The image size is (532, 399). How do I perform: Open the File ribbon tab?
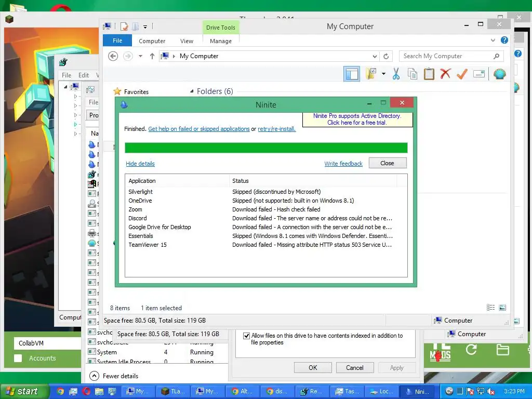[117, 41]
